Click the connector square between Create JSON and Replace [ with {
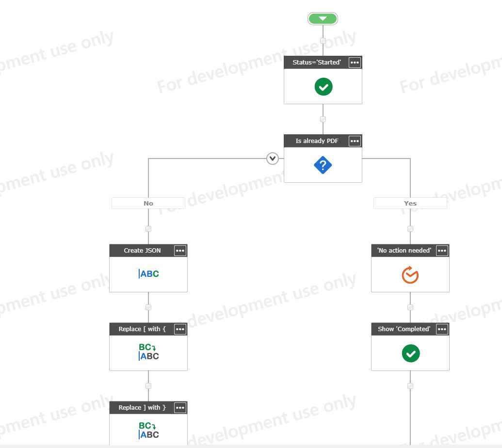Viewport: 502px width, 448px height. pyautogui.click(x=148, y=307)
